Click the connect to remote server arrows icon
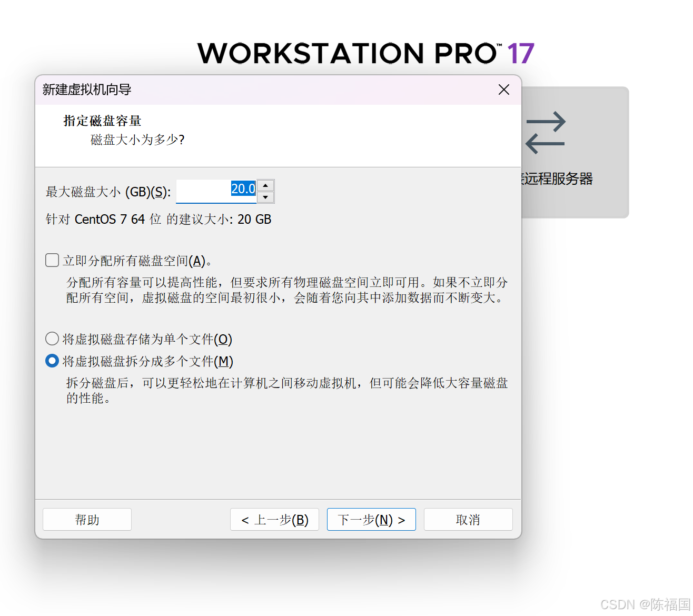The image size is (693, 616). pos(546,133)
